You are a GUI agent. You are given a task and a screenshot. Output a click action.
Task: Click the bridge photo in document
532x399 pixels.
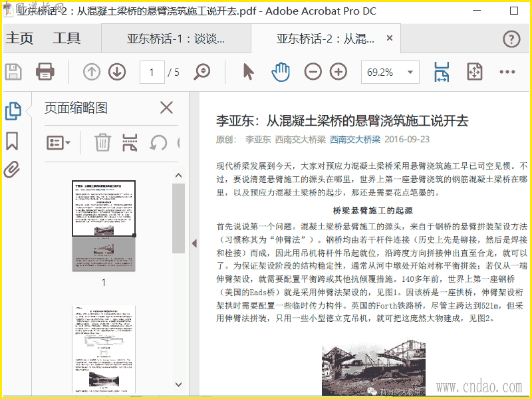coord(374,367)
